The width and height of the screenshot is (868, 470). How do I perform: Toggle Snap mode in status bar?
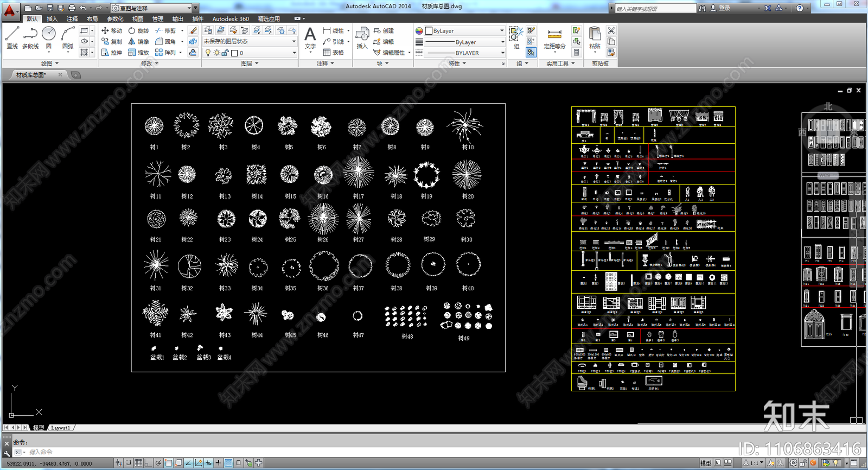(x=128, y=463)
